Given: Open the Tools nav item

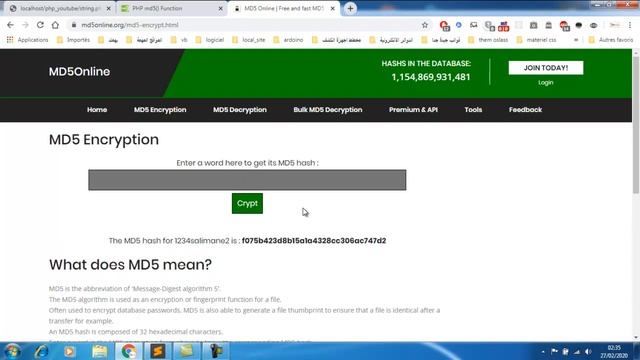Looking at the screenshot, I should [473, 110].
